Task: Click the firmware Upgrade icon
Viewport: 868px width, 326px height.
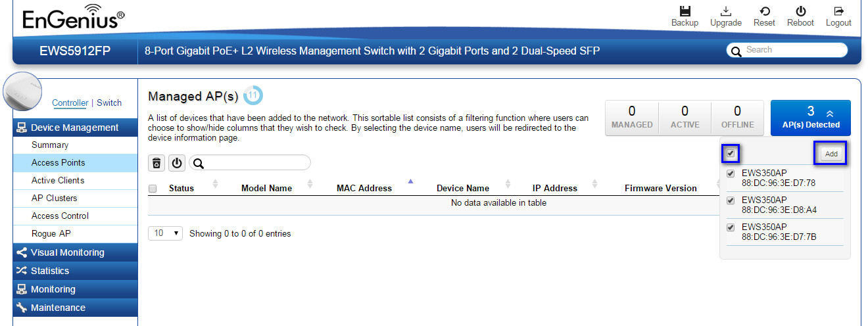Action: click(x=726, y=12)
